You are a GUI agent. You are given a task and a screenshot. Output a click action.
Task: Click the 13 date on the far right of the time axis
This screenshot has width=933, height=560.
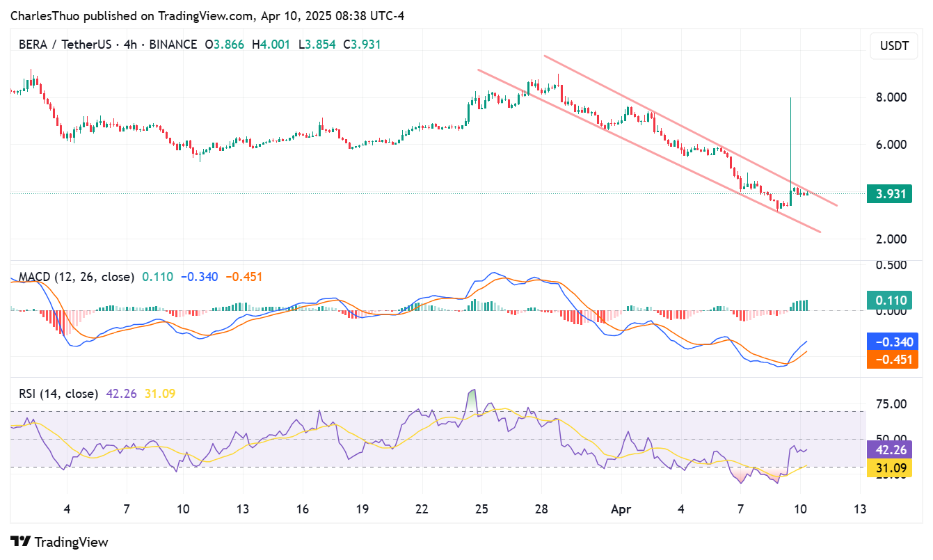pyautogui.click(x=859, y=509)
